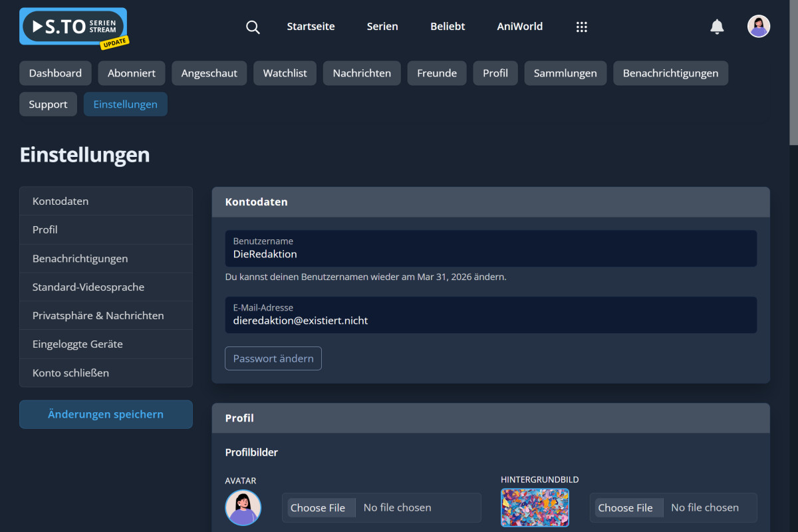The height and width of the screenshot is (532, 798).
Task: Open the apps grid menu icon
Action: (x=581, y=27)
